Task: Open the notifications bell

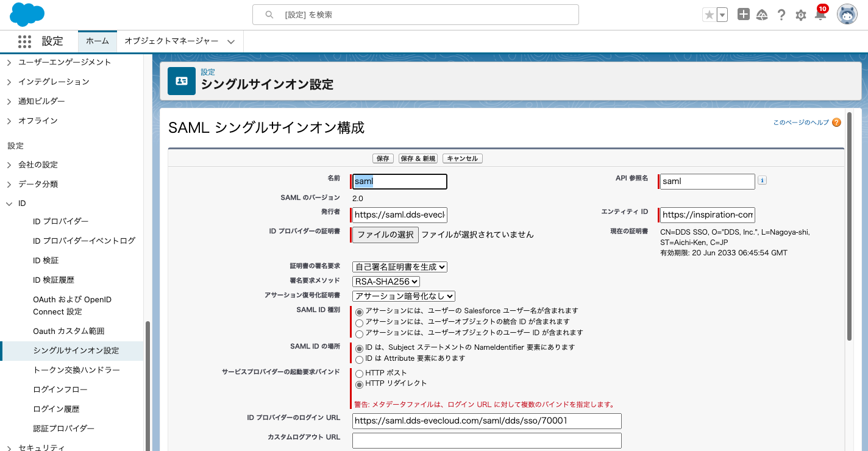Action: pyautogui.click(x=820, y=15)
